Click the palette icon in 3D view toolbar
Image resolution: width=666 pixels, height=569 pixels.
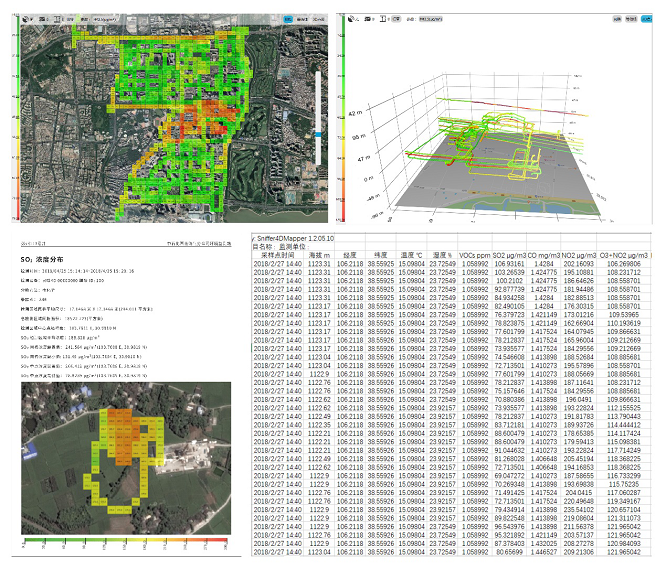pyautogui.click(x=351, y=19)
